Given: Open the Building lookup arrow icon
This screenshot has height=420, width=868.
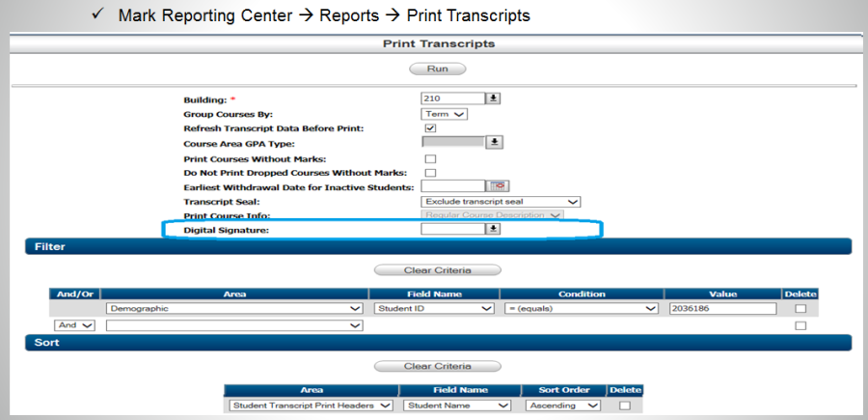Looking at the screenshot, I should tap(493, 98).
